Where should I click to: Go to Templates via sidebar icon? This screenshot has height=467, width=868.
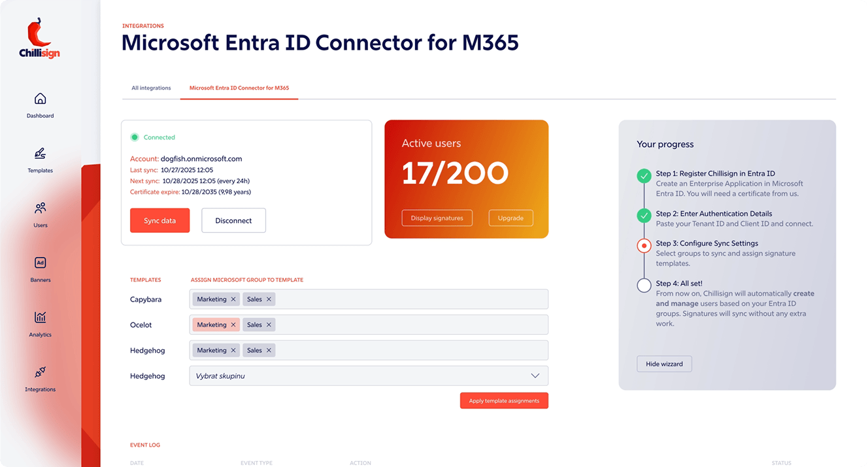(x=40, y=154)
